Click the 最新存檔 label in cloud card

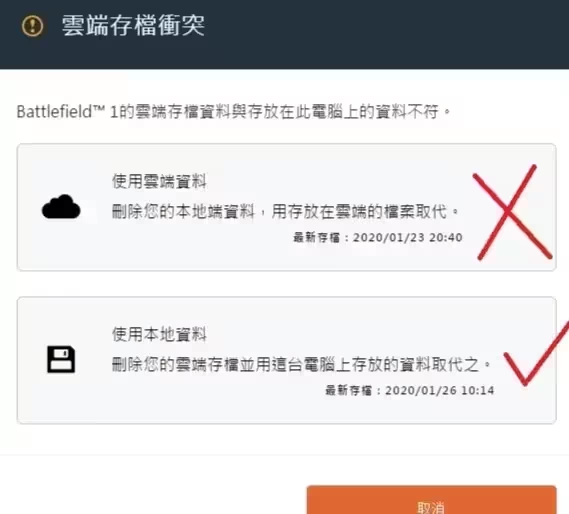pyautogui.click(x=316, y=237)
